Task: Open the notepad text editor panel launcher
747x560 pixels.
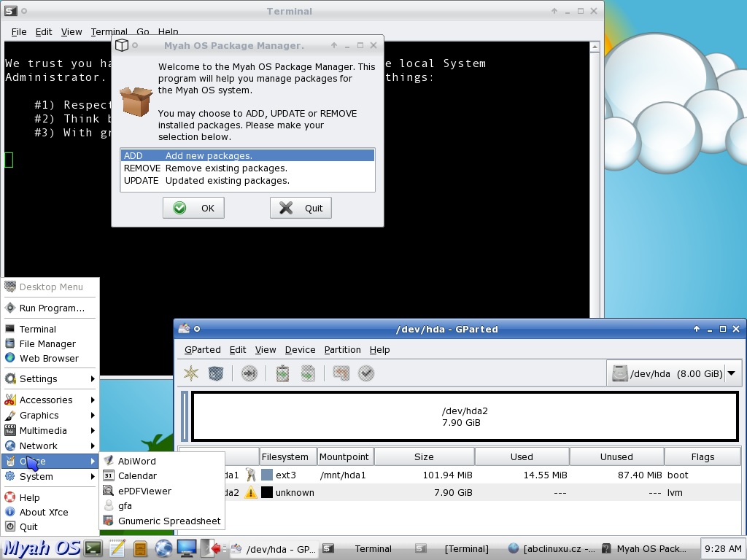Action: point(117,548)
